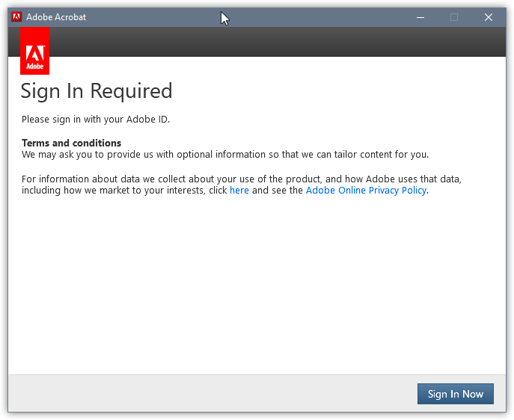
Task: Click 'Please sign in with your Adobe ID.' text
Action: (96, 119)
